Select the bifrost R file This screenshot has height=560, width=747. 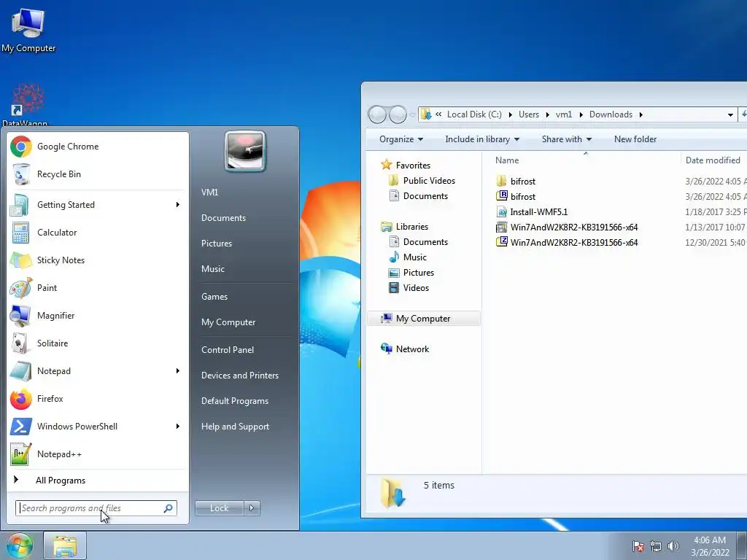tap(522, 197)
